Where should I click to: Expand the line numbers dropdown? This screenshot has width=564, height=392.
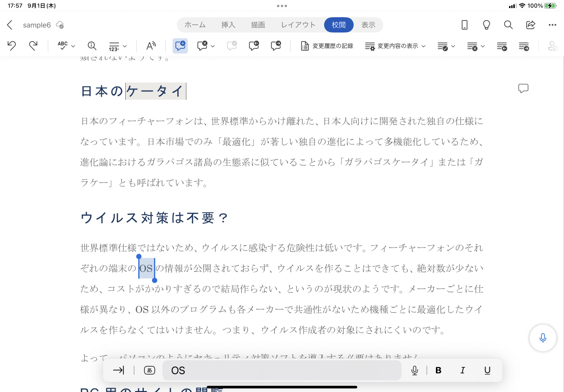point(125,46)
